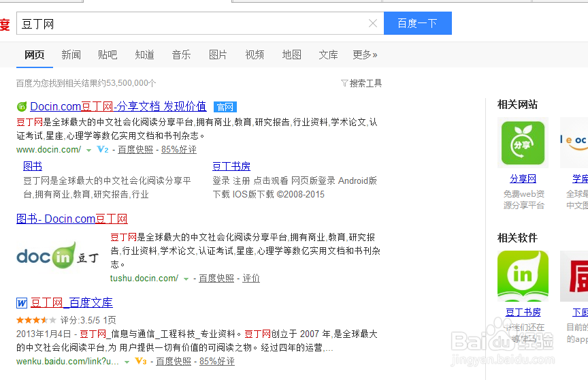Open 百度快照 for the wenku.baidu.com result
Image resolution: width=588 pixels, height=380 pixels.
coord(174,362)
